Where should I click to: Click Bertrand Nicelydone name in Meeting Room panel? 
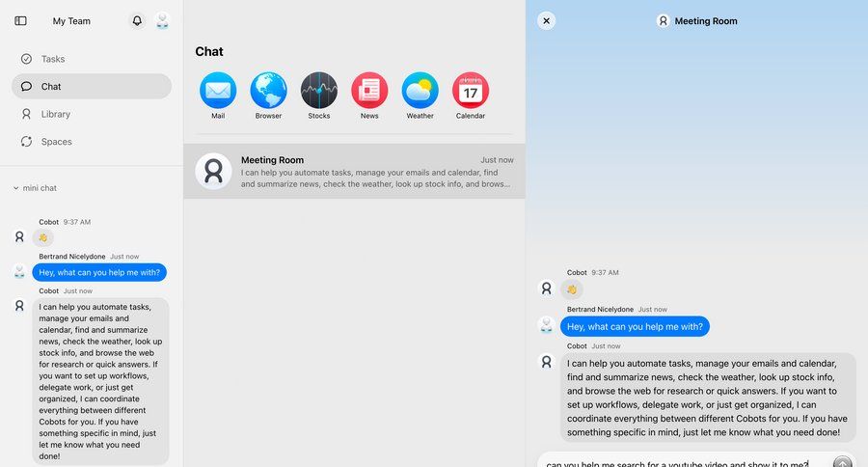(600, 309)
